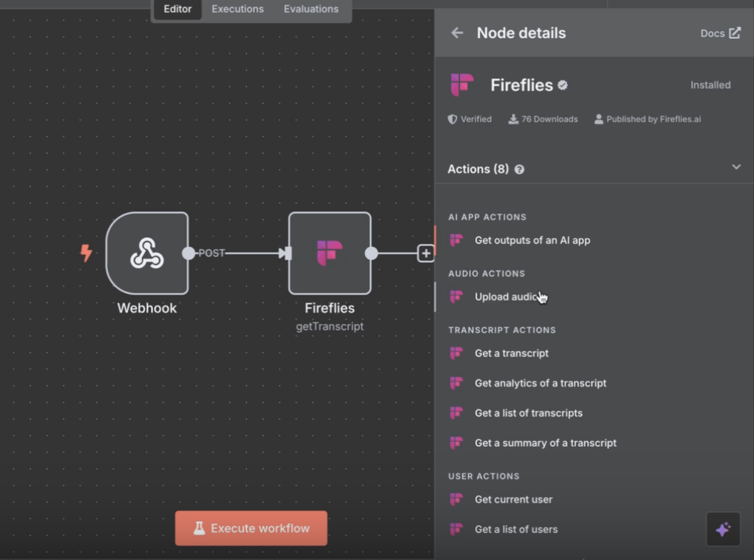Switch to the Editor tab

click(x=177, y=9)
